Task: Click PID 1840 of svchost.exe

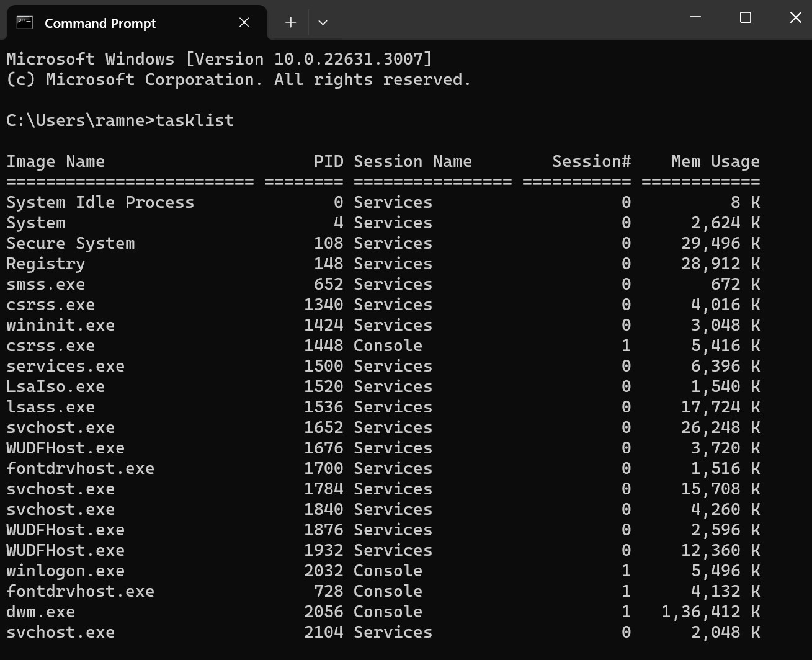Action: point(324,509)
